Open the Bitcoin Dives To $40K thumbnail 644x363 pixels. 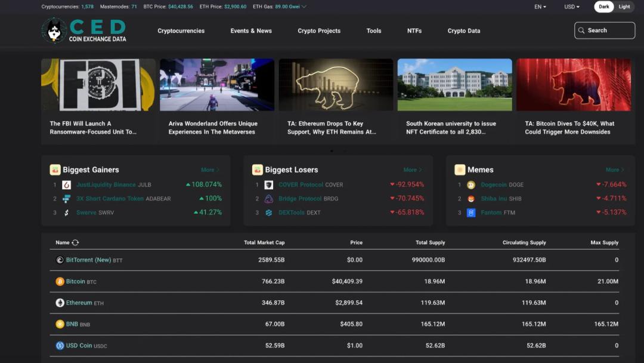[574, 85]
